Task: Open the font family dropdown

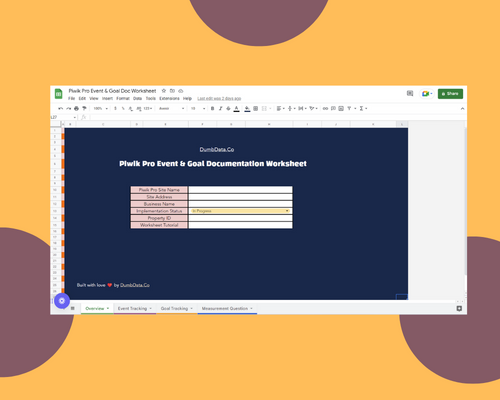Action: pos(171,108)
